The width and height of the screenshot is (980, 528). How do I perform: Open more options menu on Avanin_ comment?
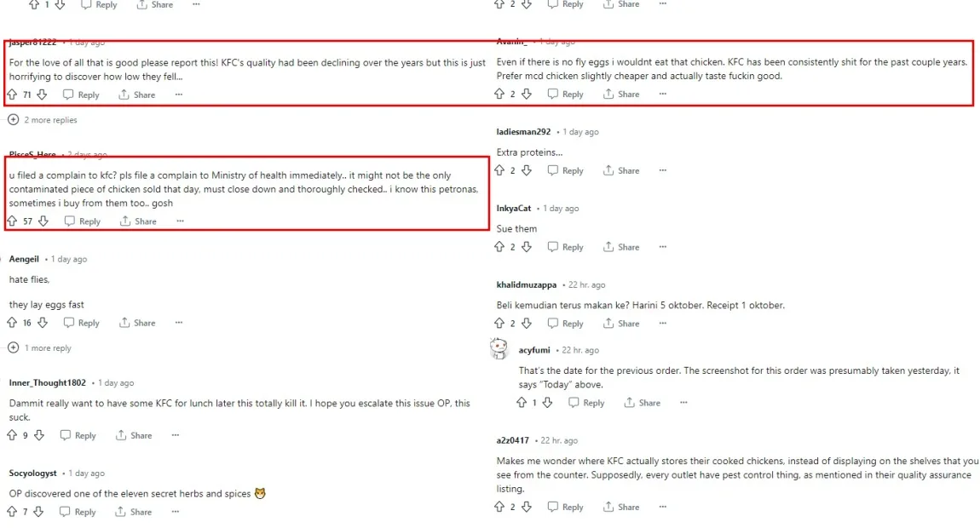pyautogui.click(x=663, y=95)
